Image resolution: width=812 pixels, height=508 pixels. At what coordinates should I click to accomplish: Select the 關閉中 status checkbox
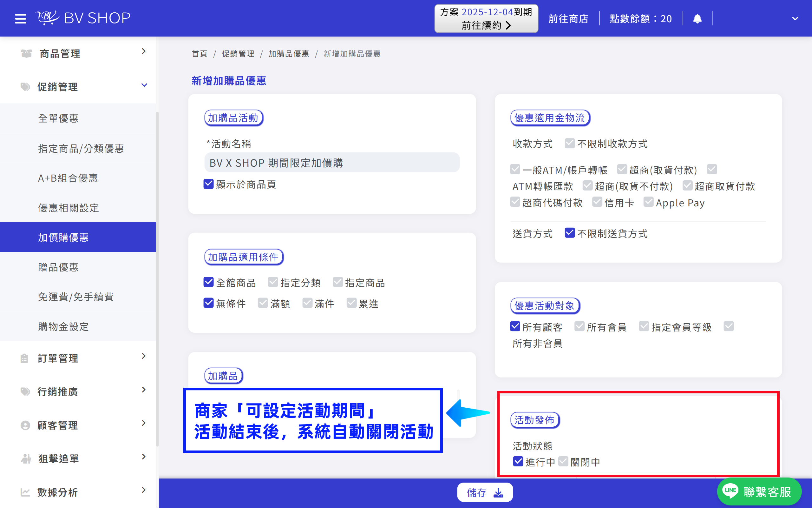[563, 461]
